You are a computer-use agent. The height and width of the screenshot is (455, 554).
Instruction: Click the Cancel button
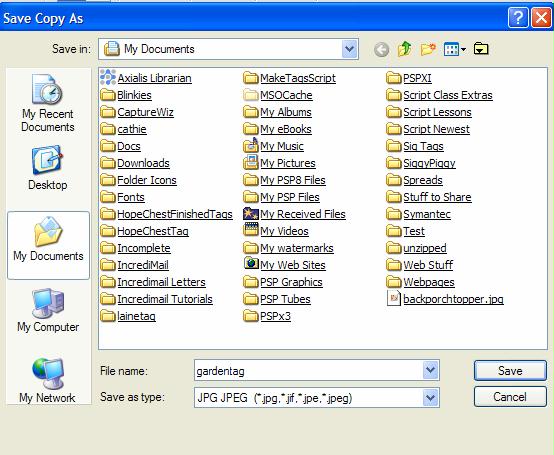[x=510, y=397]
